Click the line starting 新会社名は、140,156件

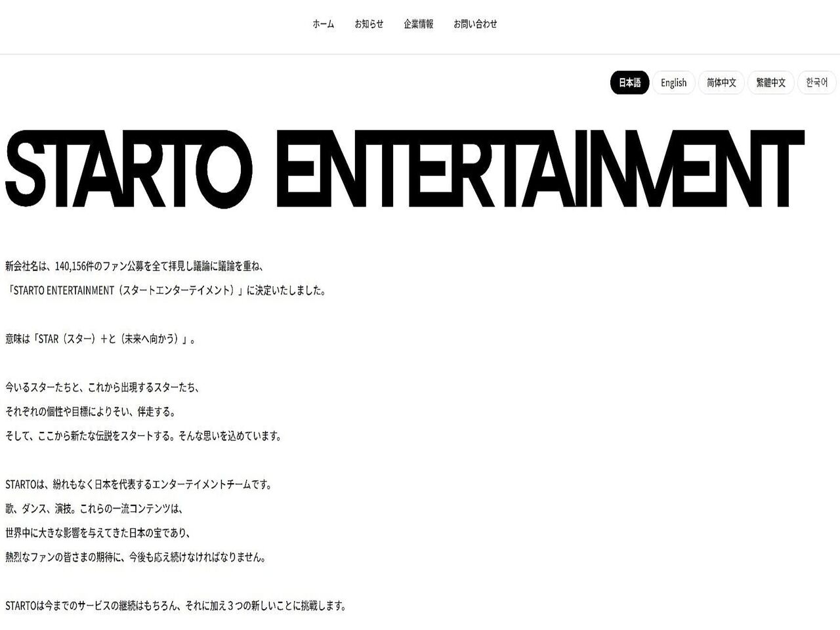tap(134, 266)
